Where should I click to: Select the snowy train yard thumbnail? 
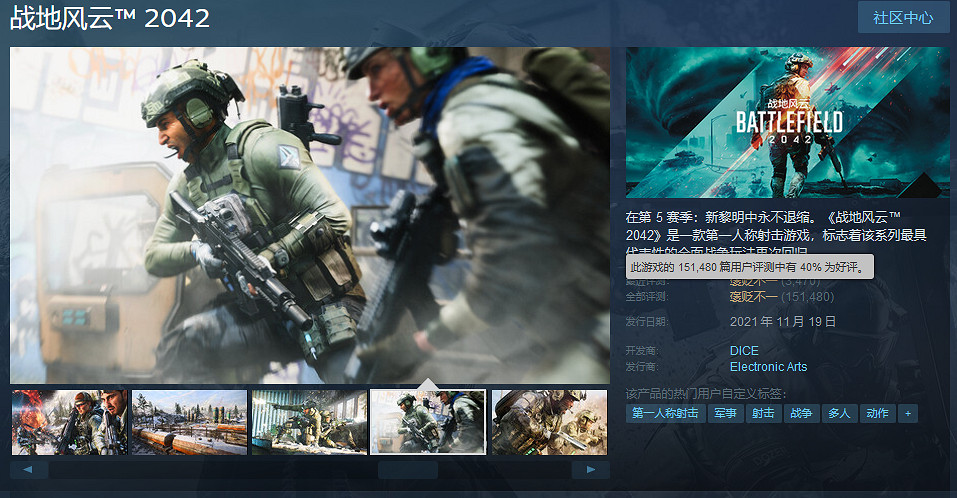coord(189,422)
